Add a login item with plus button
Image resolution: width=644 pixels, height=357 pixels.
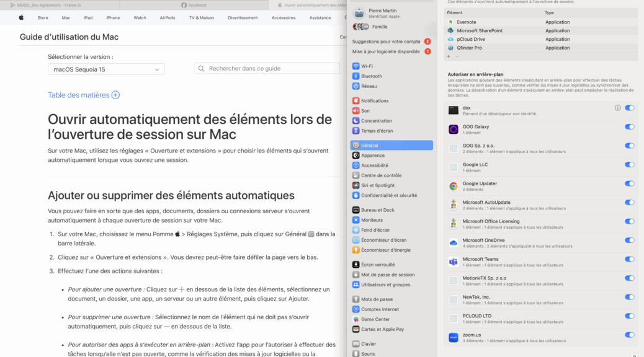[449, 56]
